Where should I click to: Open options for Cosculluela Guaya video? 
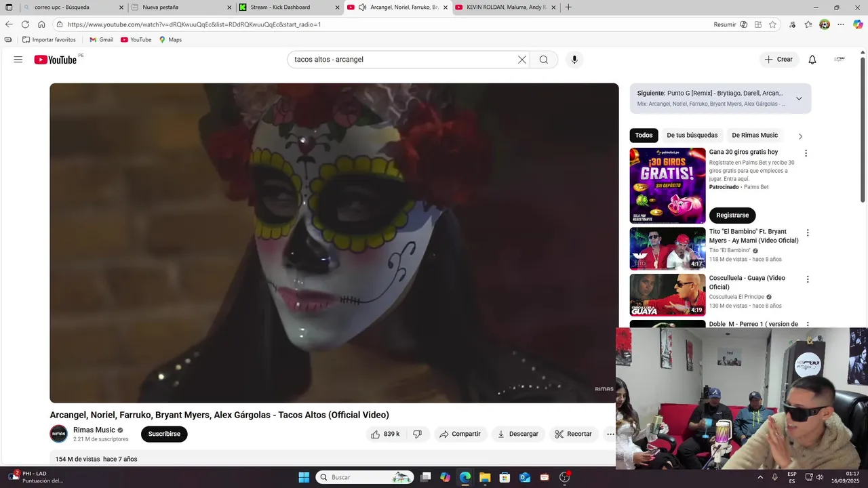(807, 279)
